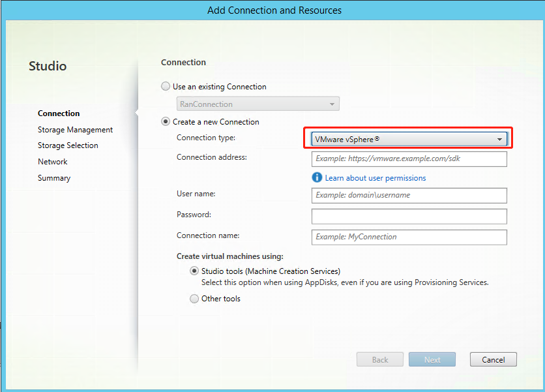Click "Learn about user permissions" link
The width and height of the screenshot is (545, 392).
pos(376,177)
